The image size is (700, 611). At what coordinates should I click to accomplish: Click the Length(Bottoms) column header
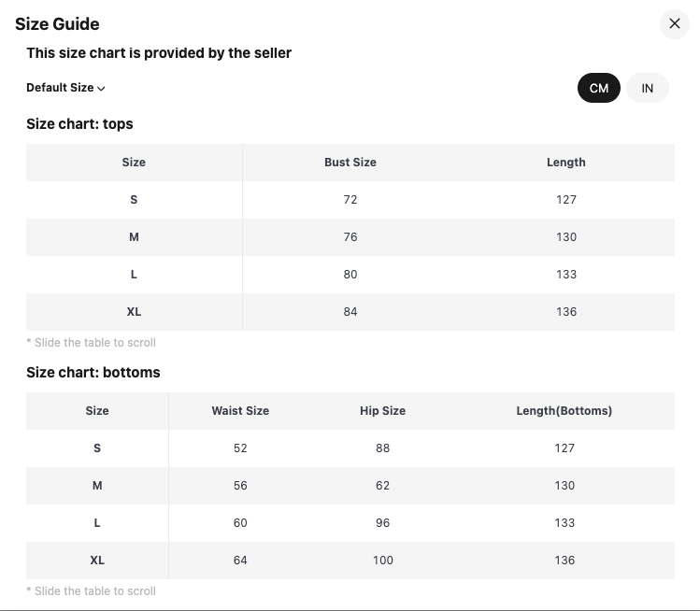[564, 411]
